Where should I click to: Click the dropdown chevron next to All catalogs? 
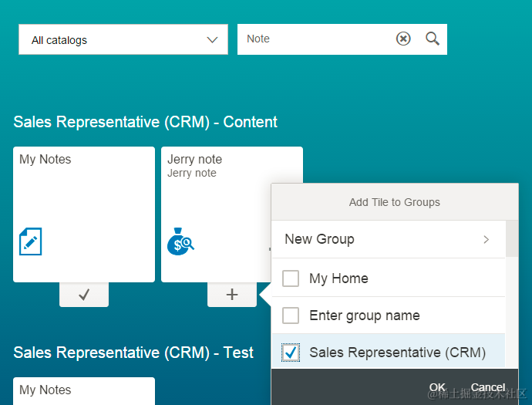[212, 39]
